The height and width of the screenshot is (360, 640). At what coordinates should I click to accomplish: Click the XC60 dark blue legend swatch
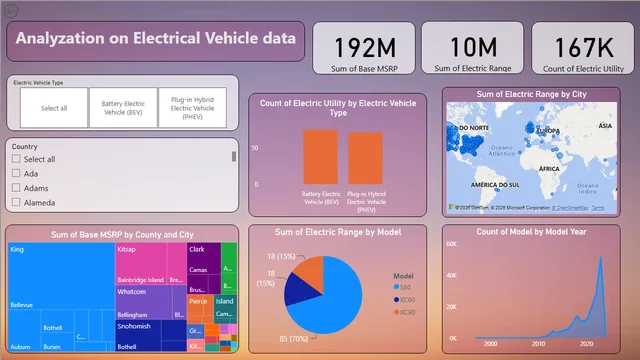396,300
